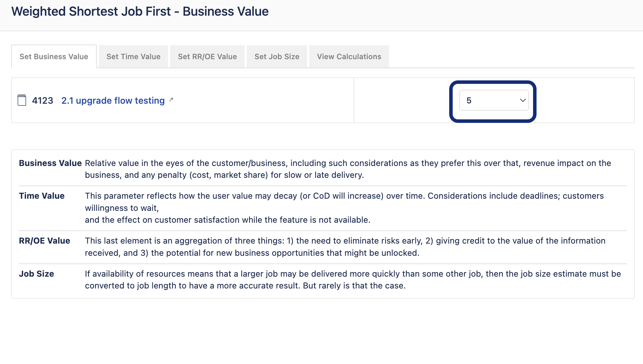Viewport: 643px width, 364px height.
Task: Click the bold Job Size legend label
Action: click(37, 274)
